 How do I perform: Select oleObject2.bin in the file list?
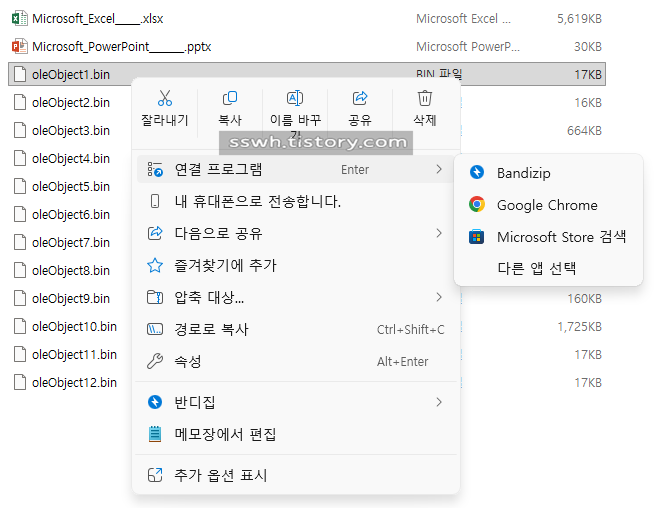click(71, 103)
